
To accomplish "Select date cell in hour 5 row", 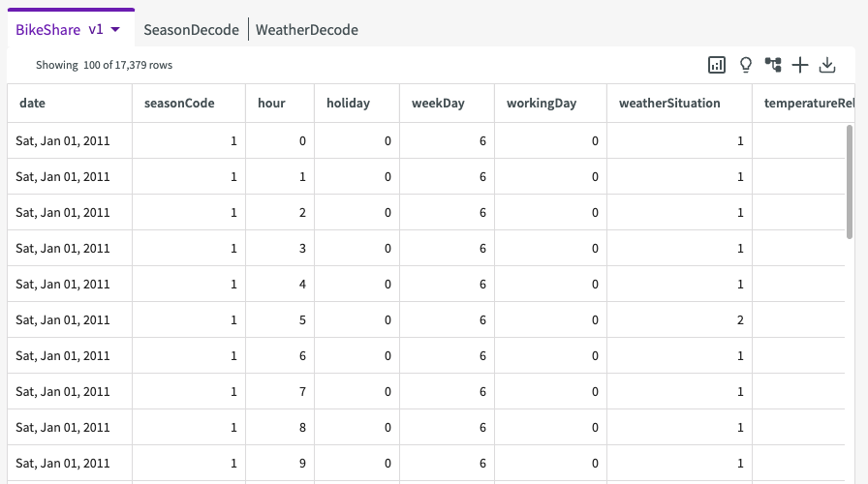I will click(x=70, y=319).
